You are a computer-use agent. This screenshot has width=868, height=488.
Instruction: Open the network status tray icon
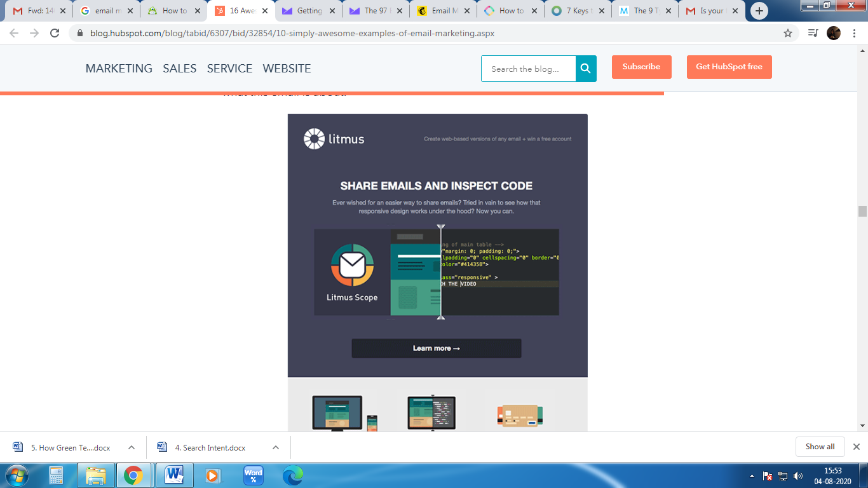[783, 476]
